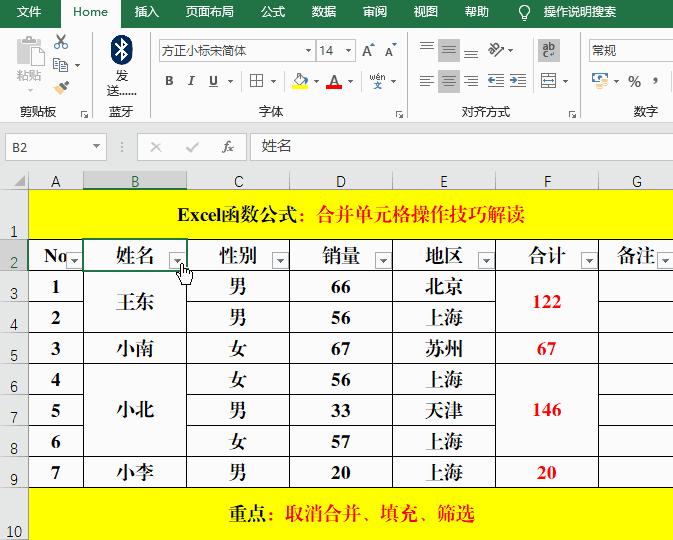Click the Paste clipboard icon

[30, 52]
